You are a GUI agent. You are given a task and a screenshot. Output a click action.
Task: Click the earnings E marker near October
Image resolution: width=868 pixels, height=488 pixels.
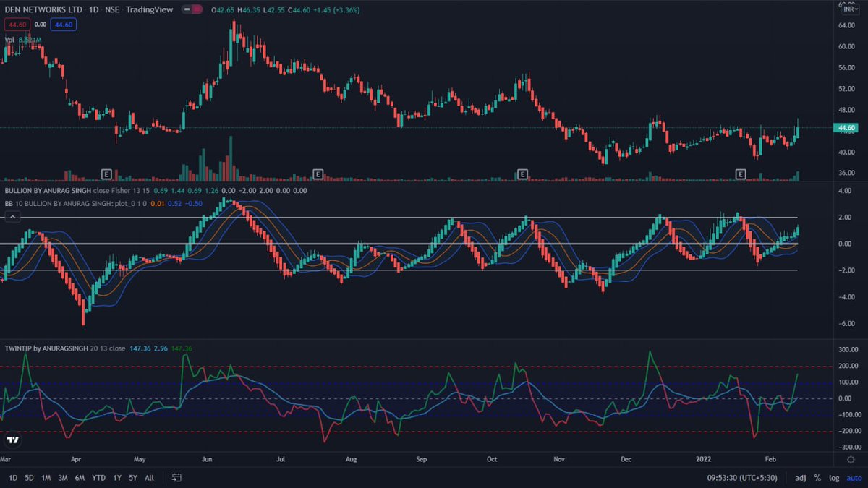522,174
